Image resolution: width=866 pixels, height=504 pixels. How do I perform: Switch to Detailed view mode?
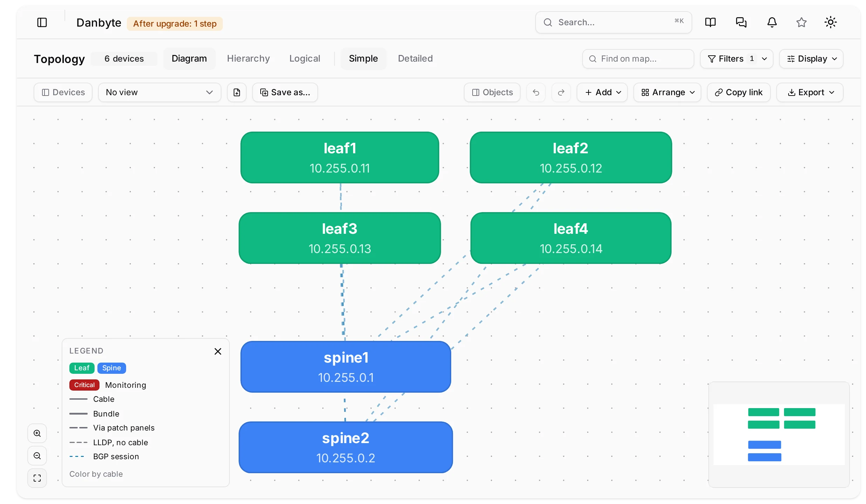click(x=415, y=58)
